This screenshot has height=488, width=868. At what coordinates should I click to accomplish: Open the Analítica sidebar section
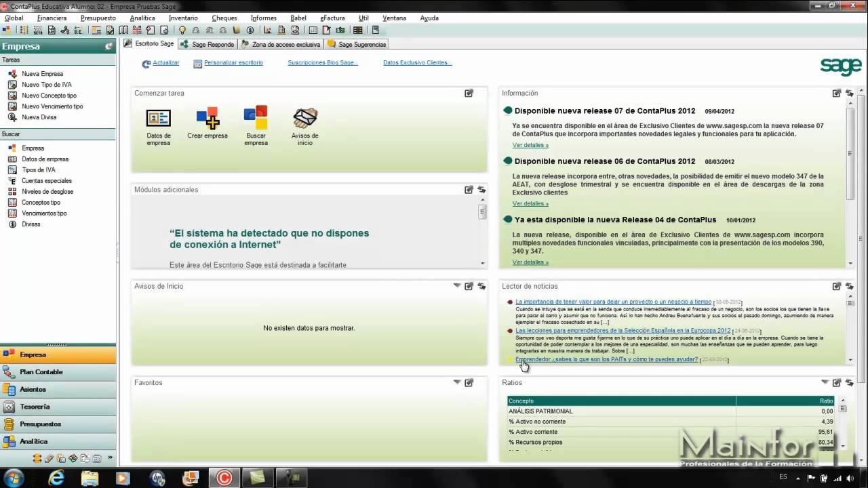pyautogui.click(x=58, y=441)
